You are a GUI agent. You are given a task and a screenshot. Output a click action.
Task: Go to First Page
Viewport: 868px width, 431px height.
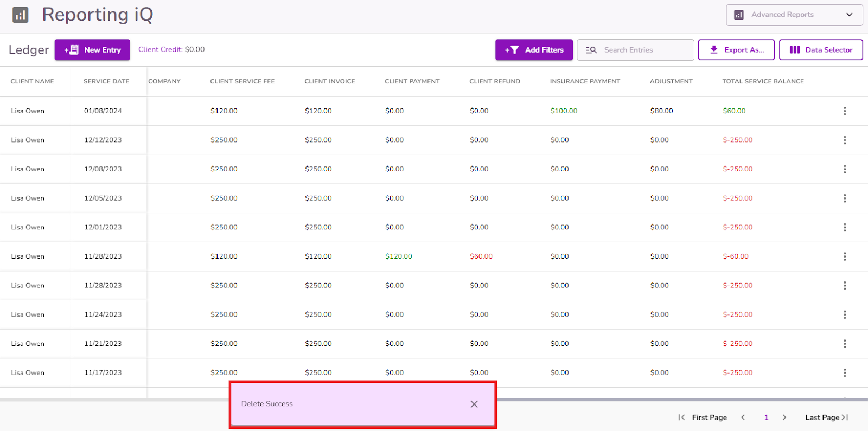click(x=703, y=417)
